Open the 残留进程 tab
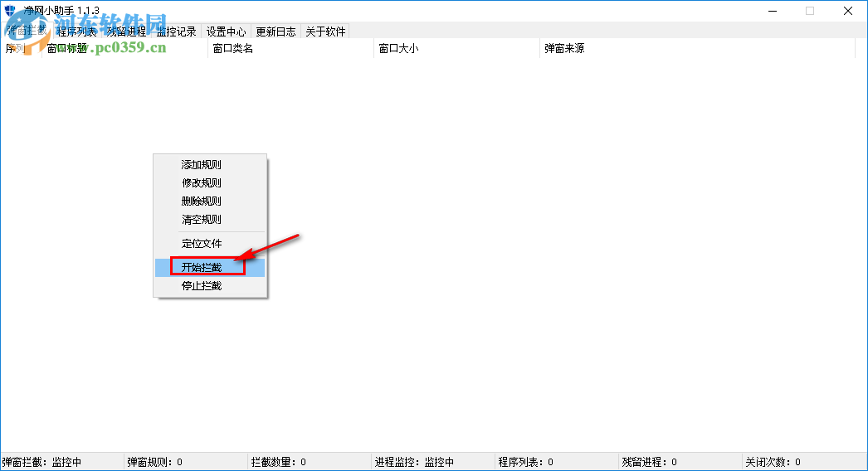 tap(127, 32)
